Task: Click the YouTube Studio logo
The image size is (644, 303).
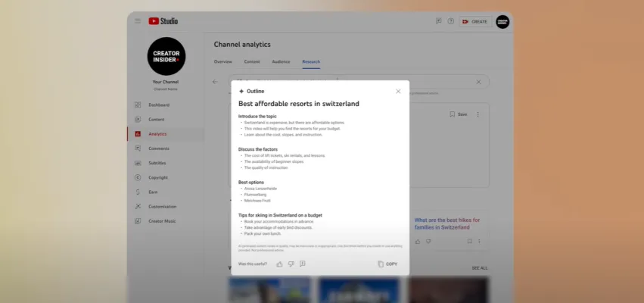Action: click(164, 21)
